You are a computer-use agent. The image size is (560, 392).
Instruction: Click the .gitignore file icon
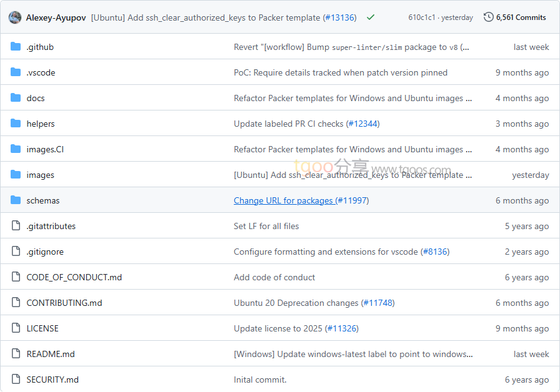point(16,252)
